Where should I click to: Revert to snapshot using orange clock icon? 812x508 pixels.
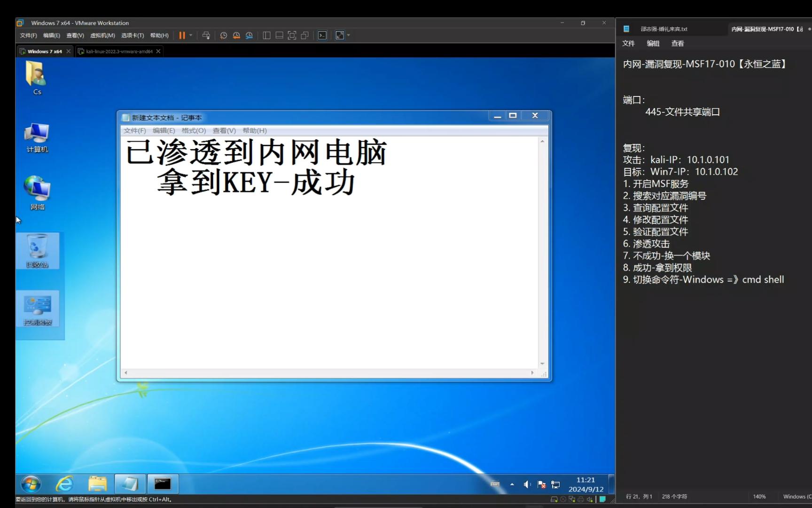coord(236,35)
